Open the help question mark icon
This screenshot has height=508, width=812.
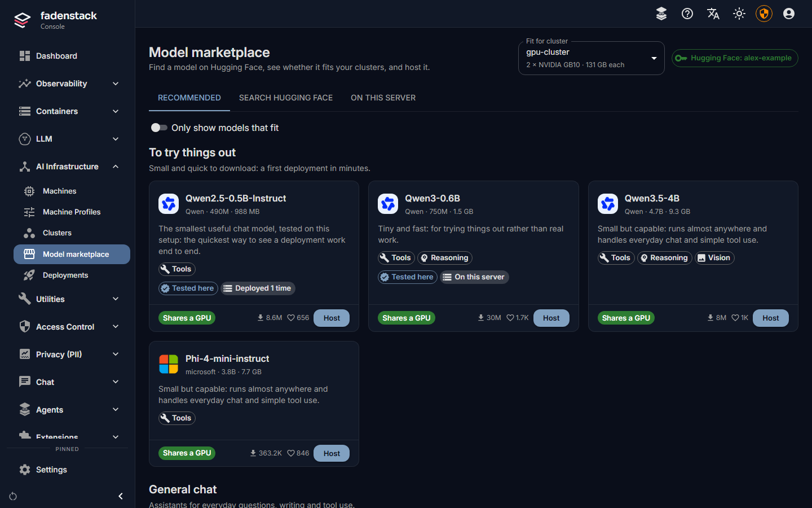coord(687,14)
